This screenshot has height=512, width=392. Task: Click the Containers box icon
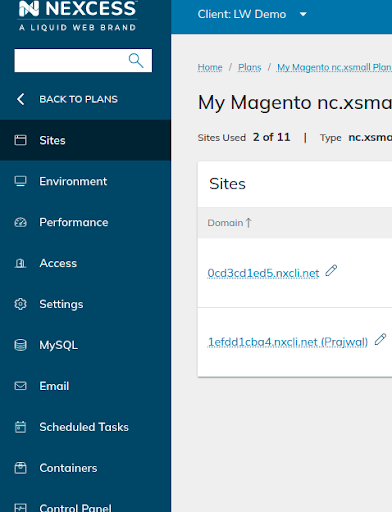[x=20, y=468]
